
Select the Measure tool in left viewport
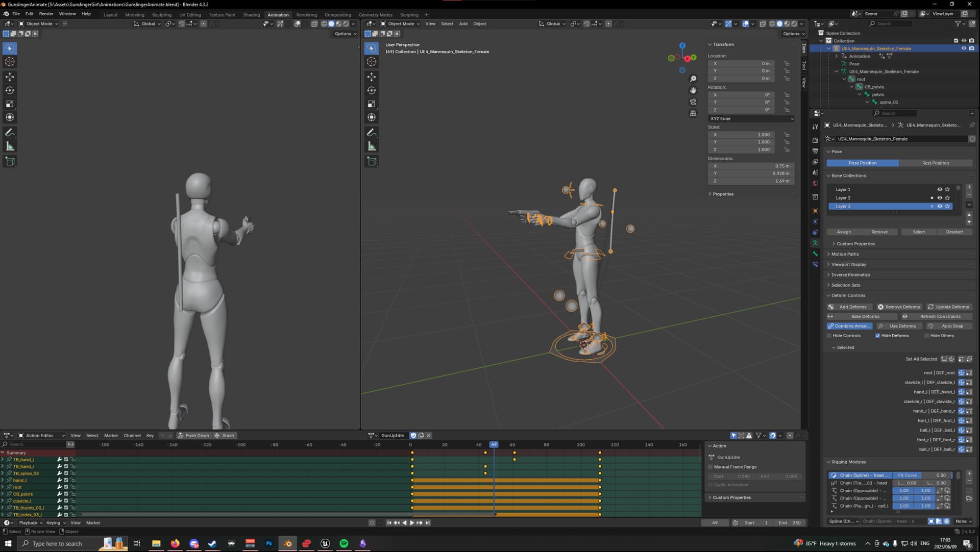(10, 146)
